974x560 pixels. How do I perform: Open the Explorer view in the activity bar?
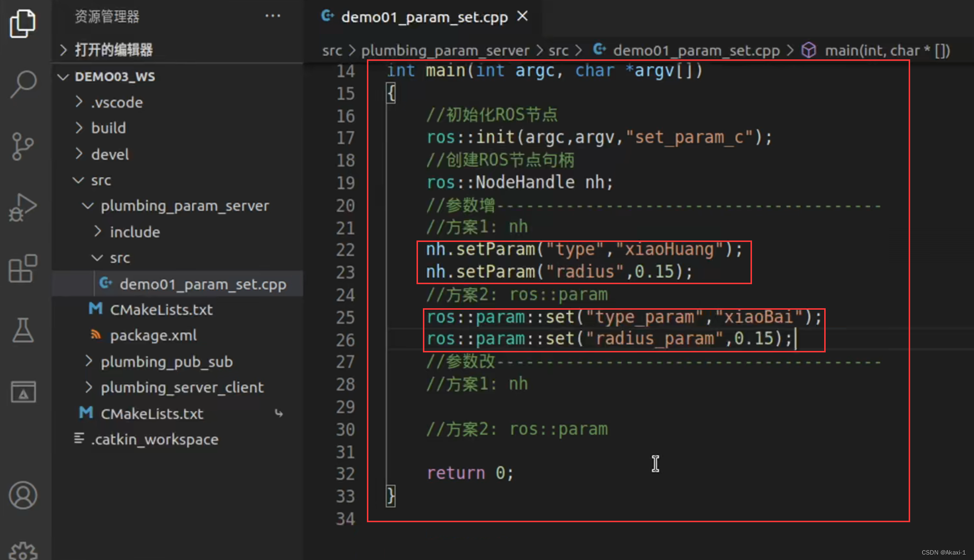[23, 23]
